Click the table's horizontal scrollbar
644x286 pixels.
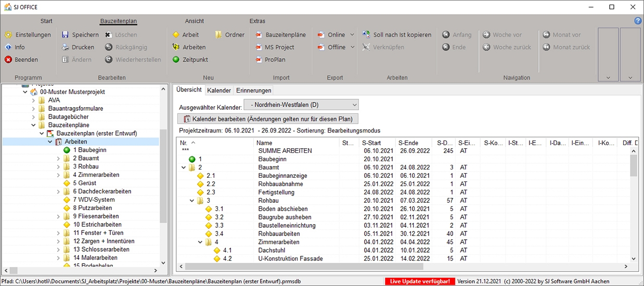(403, 266)
